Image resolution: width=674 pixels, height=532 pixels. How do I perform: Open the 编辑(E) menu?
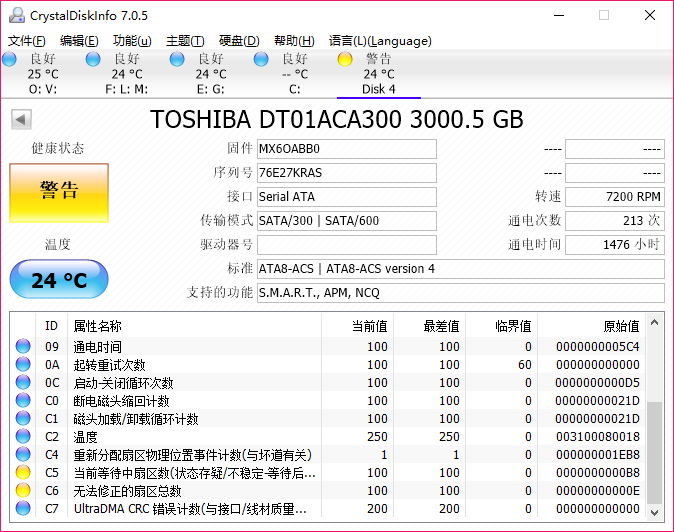pos(79,41)
